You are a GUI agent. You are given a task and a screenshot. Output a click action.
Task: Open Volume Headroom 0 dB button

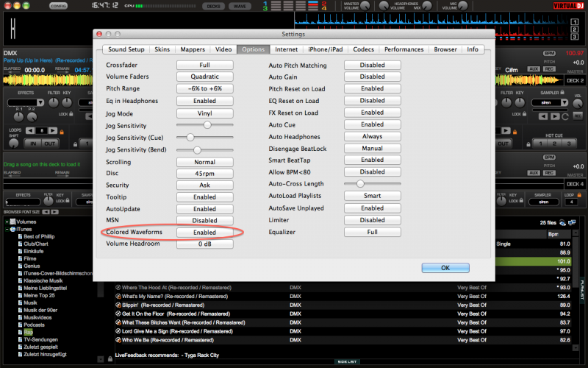205,244
